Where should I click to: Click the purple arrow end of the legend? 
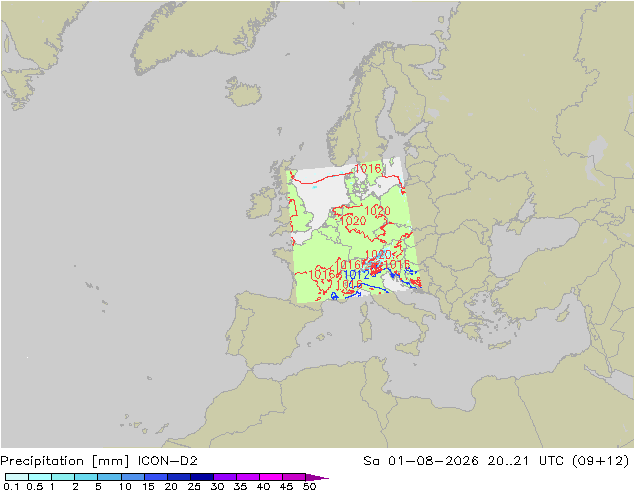tap(317, 477)
